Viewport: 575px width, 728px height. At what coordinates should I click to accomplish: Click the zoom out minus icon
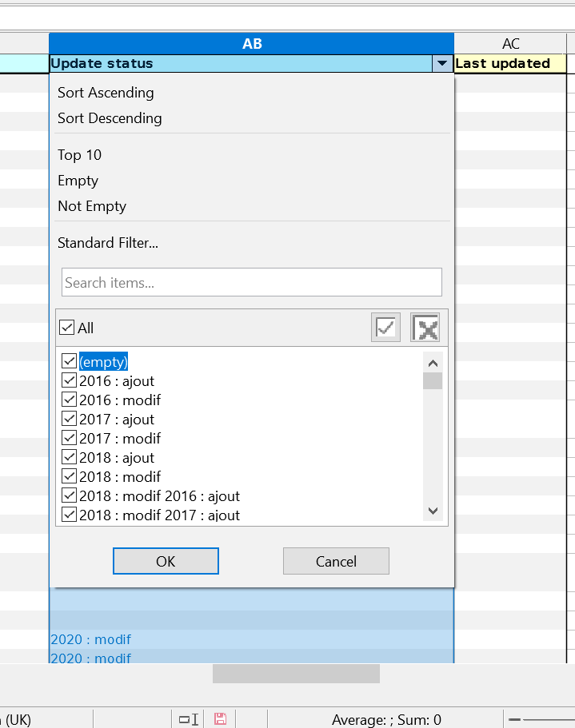[x=514, y=720]
